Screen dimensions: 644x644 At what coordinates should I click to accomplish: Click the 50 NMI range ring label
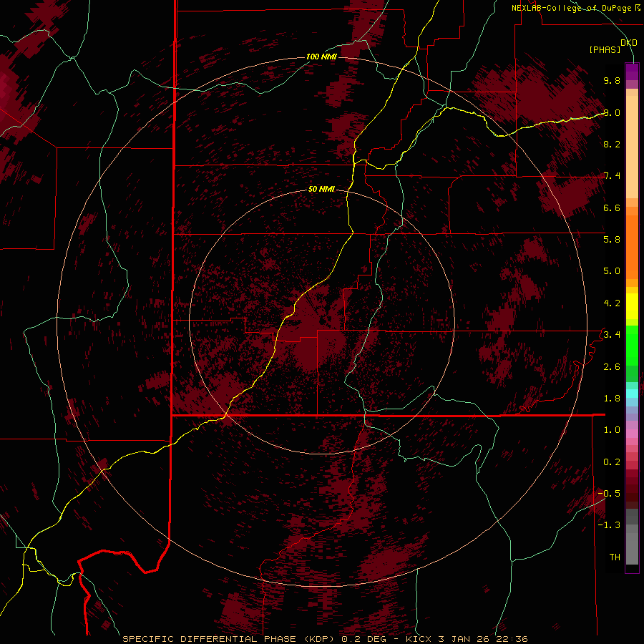(321, 189)
